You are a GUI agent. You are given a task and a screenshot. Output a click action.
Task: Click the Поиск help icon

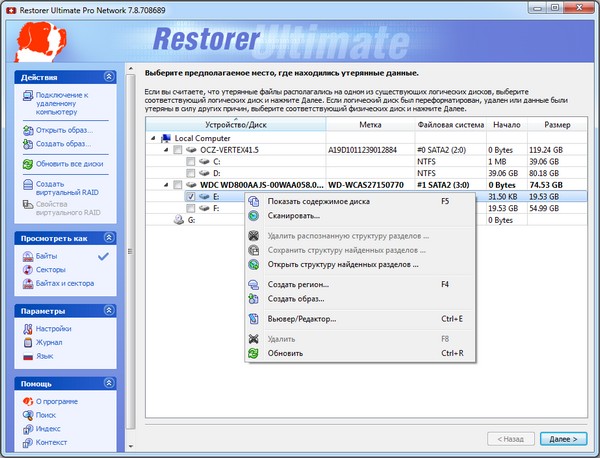click(x=28, y=415)
